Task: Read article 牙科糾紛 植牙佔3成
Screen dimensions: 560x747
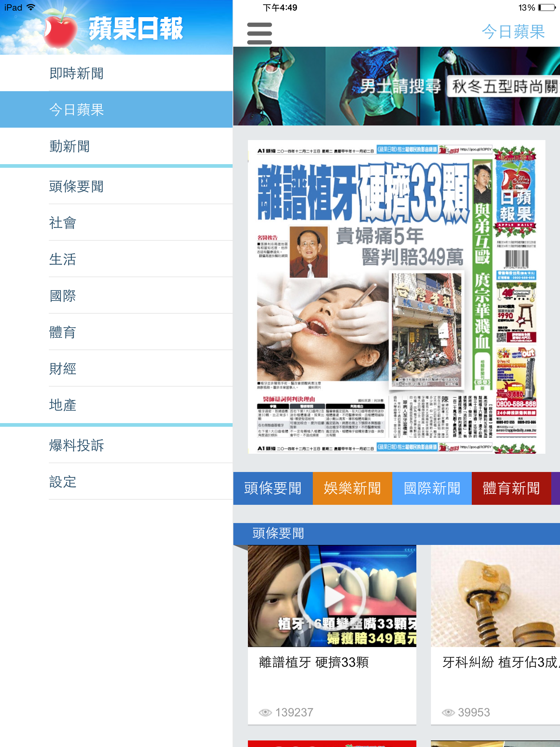Action: [x=501, y=662]
